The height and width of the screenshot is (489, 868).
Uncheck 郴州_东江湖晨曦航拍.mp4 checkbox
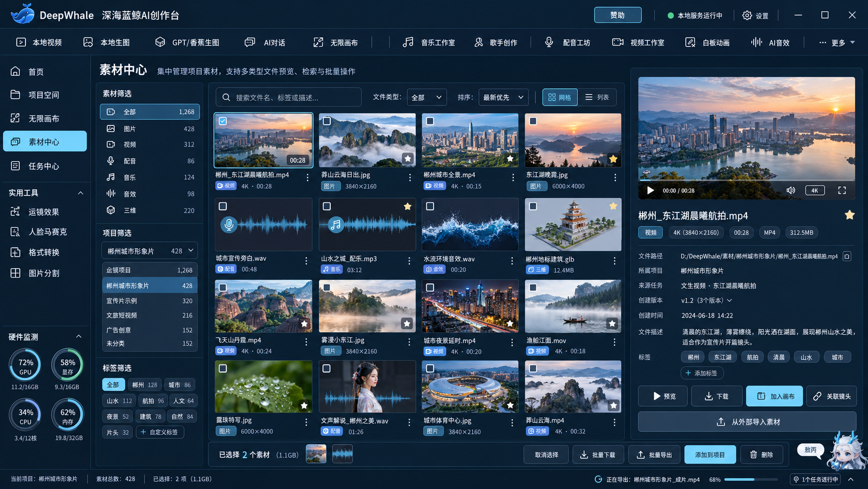223,121
